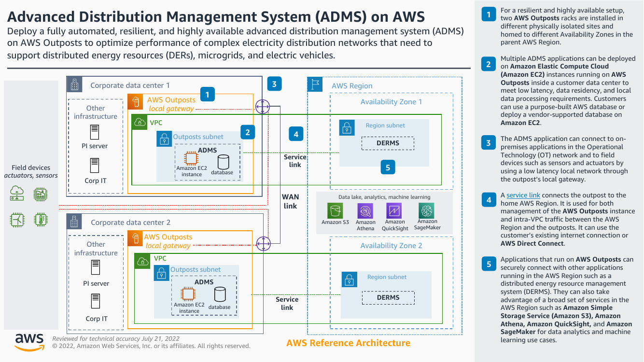
Task: Click the 'Amazon QuickSight' caption
Action: (x=395, y=225)
